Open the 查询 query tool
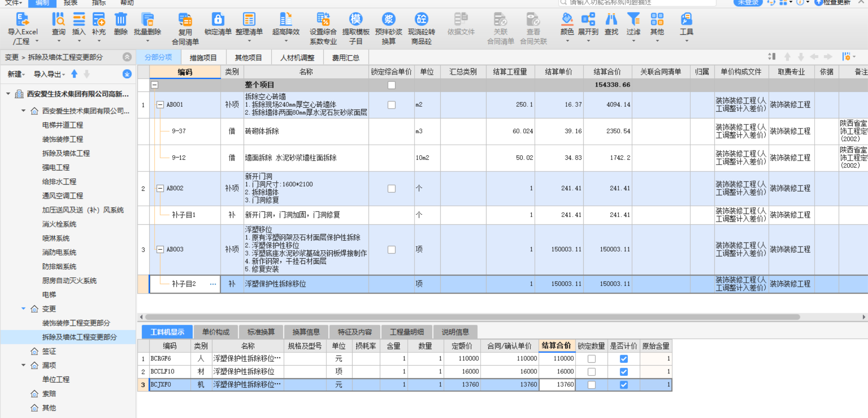This screenshot has height=418, width=868. (x=58, y=19)
